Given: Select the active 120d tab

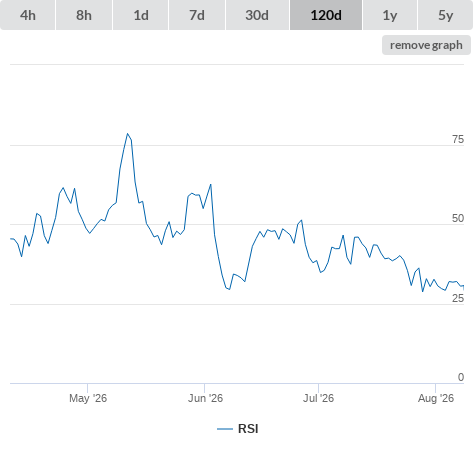Looking at the screenshot, I should click(326, 15).
